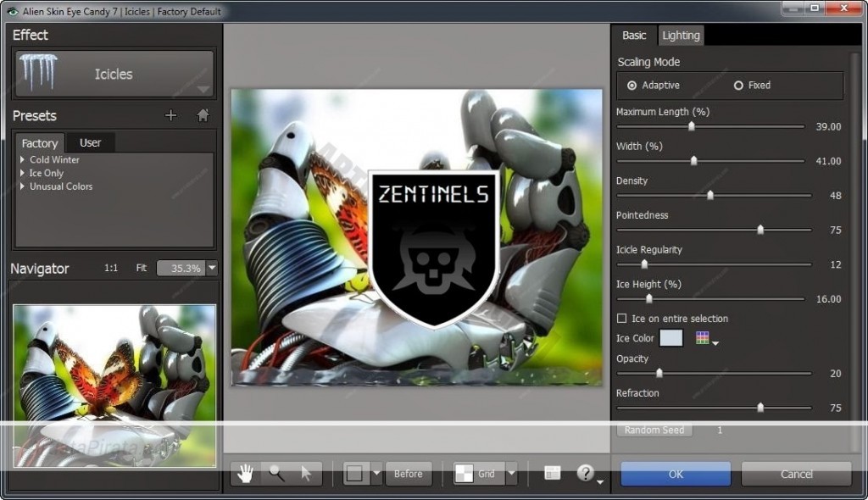
Task: Click the presets Home icon
Action: click(x=203, y=115)
